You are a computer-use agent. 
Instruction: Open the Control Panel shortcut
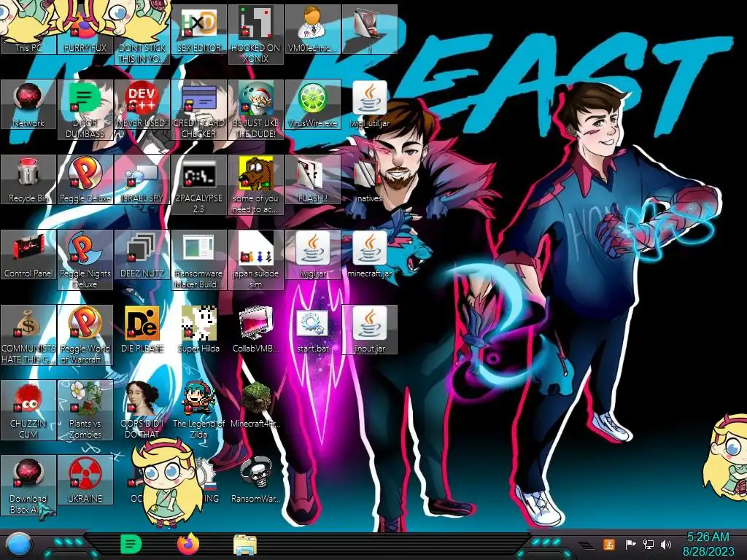(x=28, y=254)
